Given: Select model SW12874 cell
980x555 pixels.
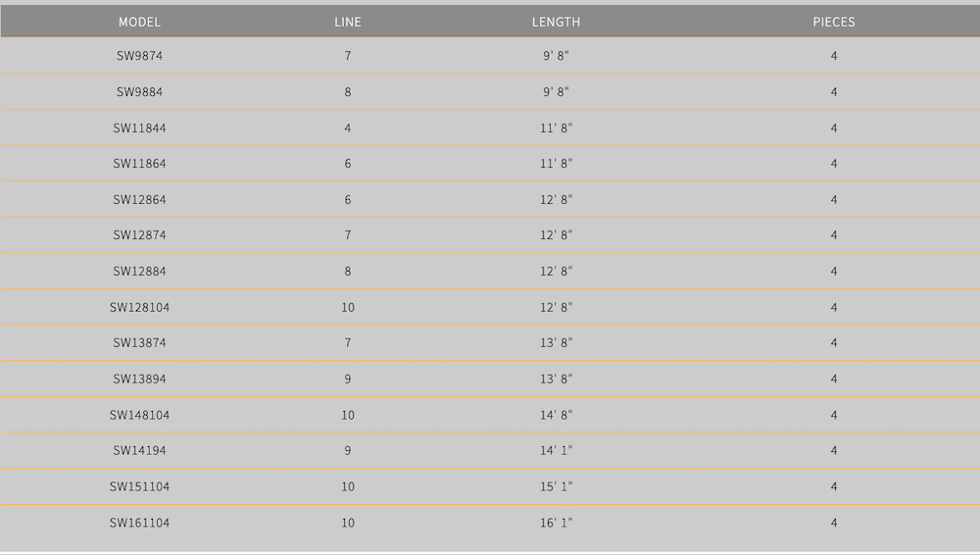Looking at the screenshot, I should 139,235.
